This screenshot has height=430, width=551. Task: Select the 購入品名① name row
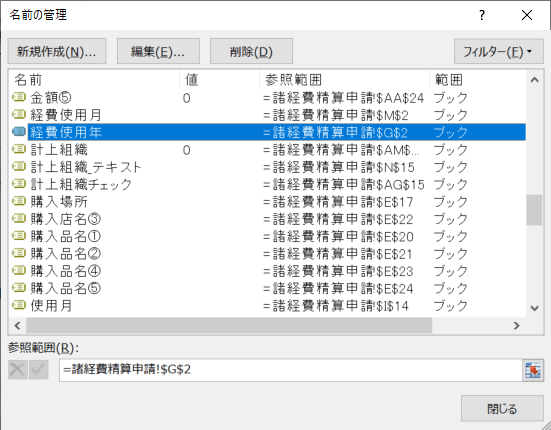(268, 236)
